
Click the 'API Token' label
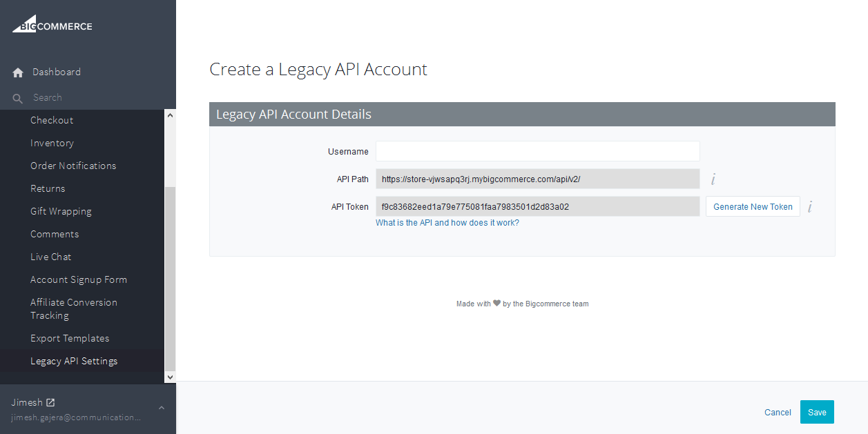350,206
